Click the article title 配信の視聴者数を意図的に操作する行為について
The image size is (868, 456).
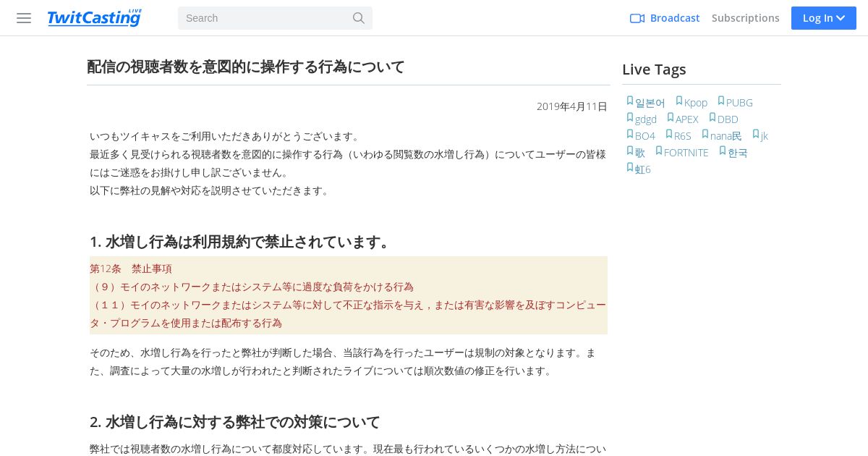click(x=246, y=67)
